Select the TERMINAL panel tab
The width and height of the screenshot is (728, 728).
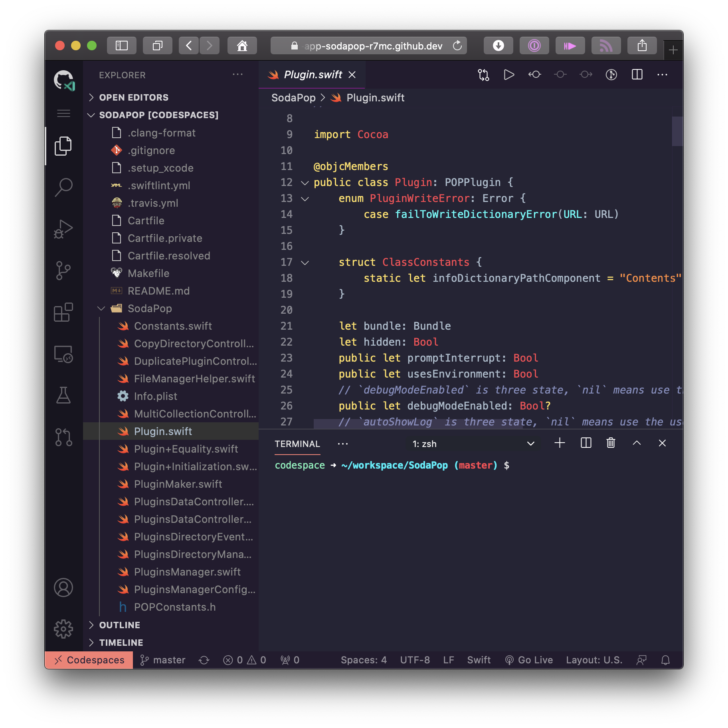point(297,444)
